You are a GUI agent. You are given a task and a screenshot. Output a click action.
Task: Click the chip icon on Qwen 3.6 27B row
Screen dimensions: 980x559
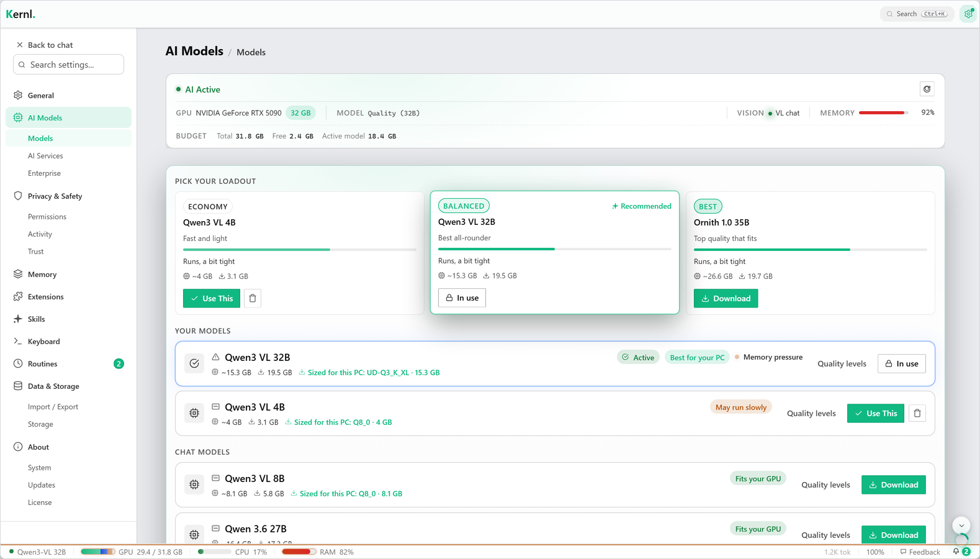tap(194, 535)
